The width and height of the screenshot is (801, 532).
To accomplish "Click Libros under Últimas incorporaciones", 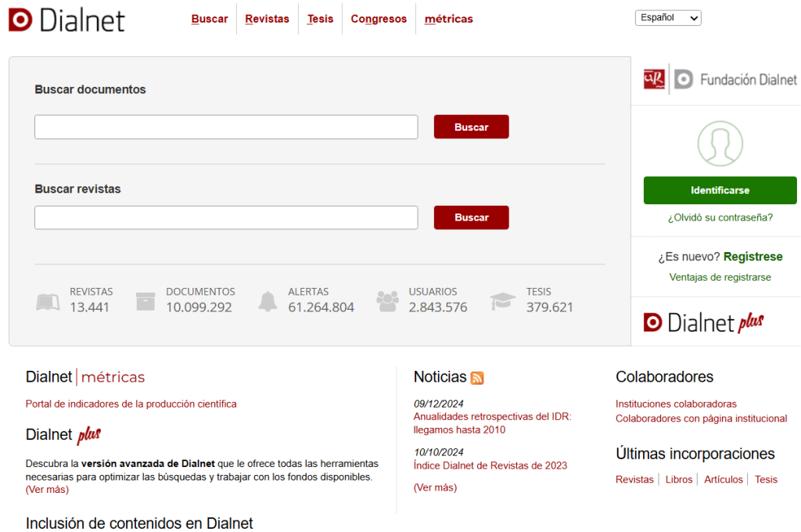I will click(x=679, y=480).
